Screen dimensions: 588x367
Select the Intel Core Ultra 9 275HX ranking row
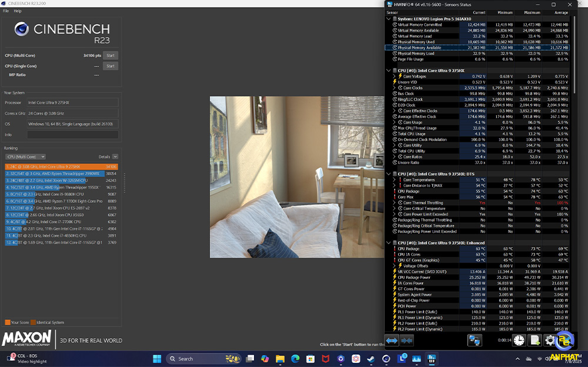coord(62,166)
